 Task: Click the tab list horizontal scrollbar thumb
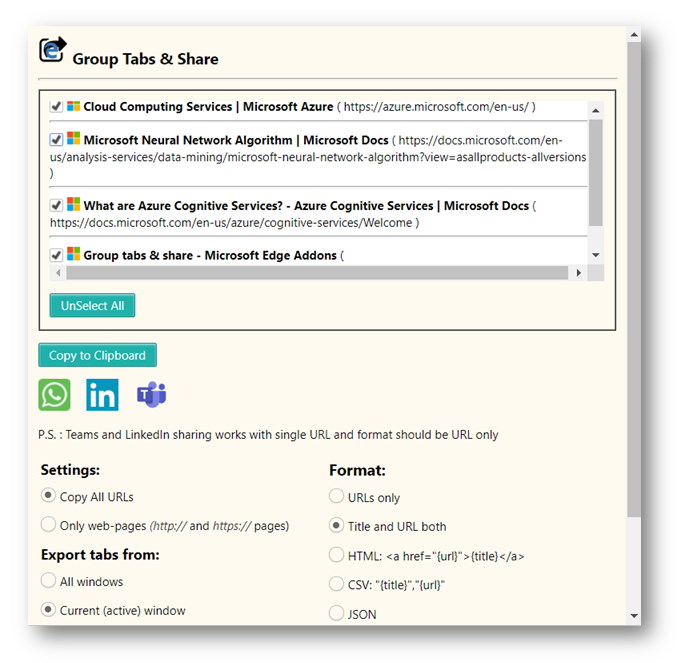[x=317, y=273]
